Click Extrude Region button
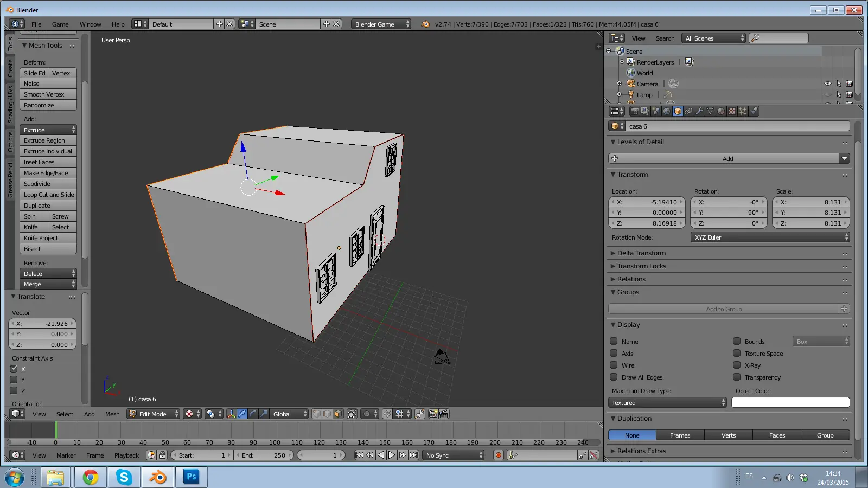Screen dimensions: 868x488 [48, 140]
